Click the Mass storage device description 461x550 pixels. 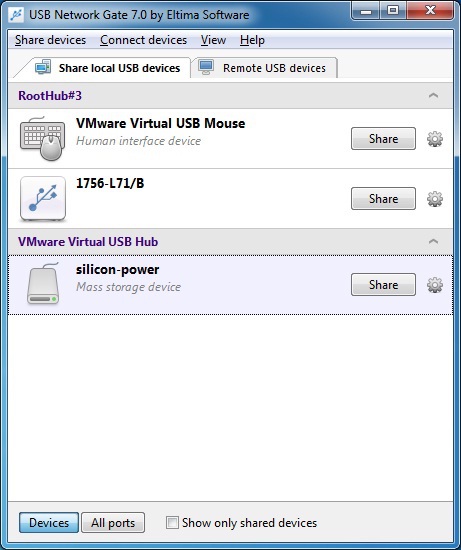pos(128,287)
